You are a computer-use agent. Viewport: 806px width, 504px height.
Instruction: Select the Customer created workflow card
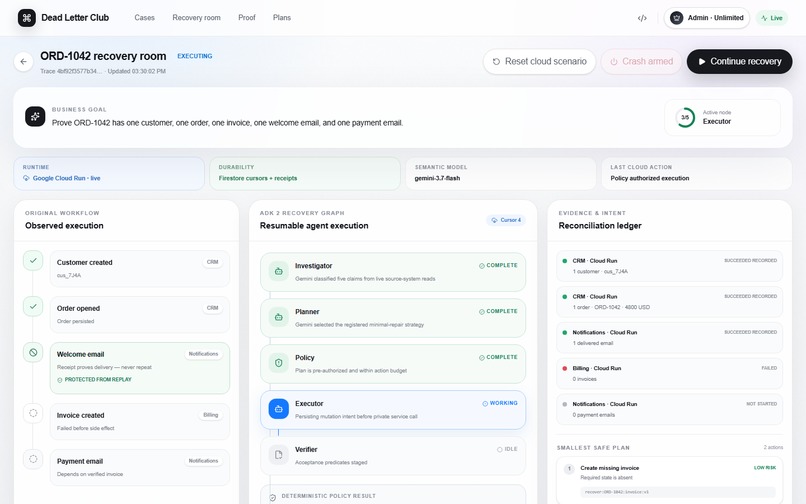[x=140, y=268]
